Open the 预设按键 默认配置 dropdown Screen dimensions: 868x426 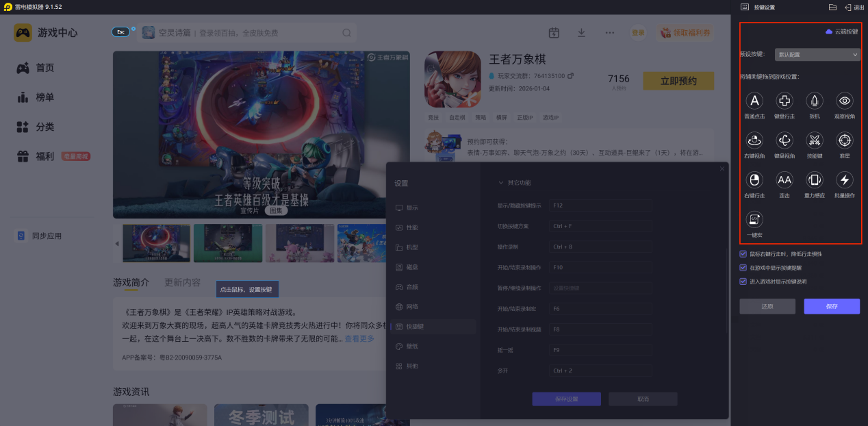point(817,54)
